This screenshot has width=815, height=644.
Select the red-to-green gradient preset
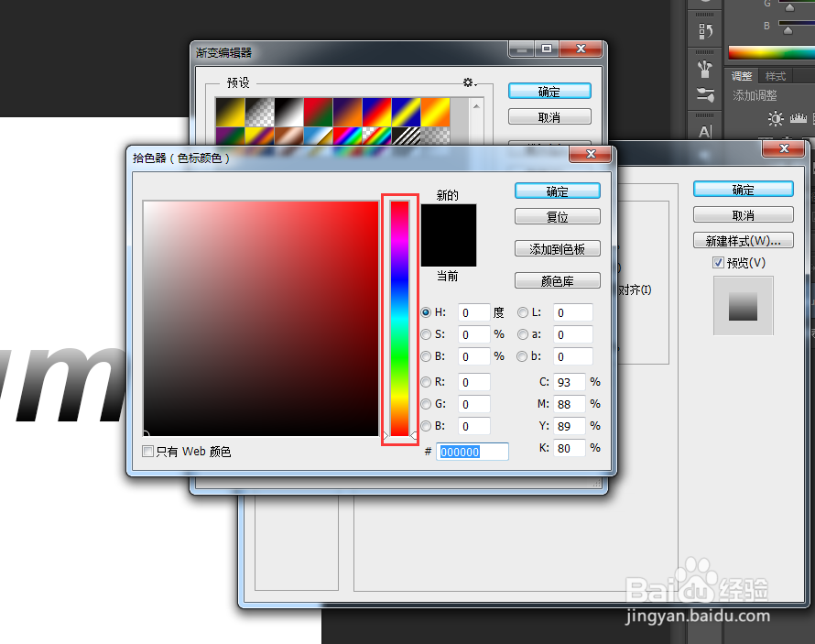(318, 112)
